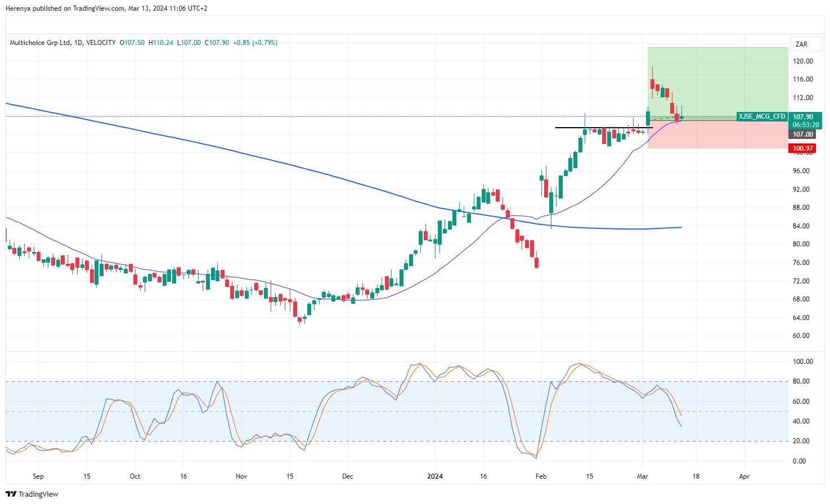Click the 84.00 price axis label
This screenshot has width=830, height=504.
tap(801, 226)
